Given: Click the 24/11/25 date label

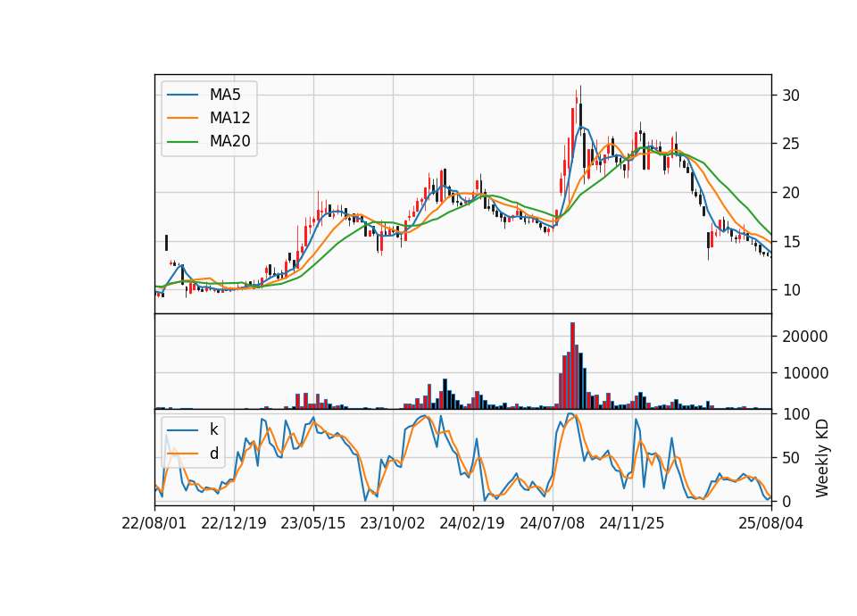Looking at the screenshot, I should pyautogui.click(x=632, y=523).
